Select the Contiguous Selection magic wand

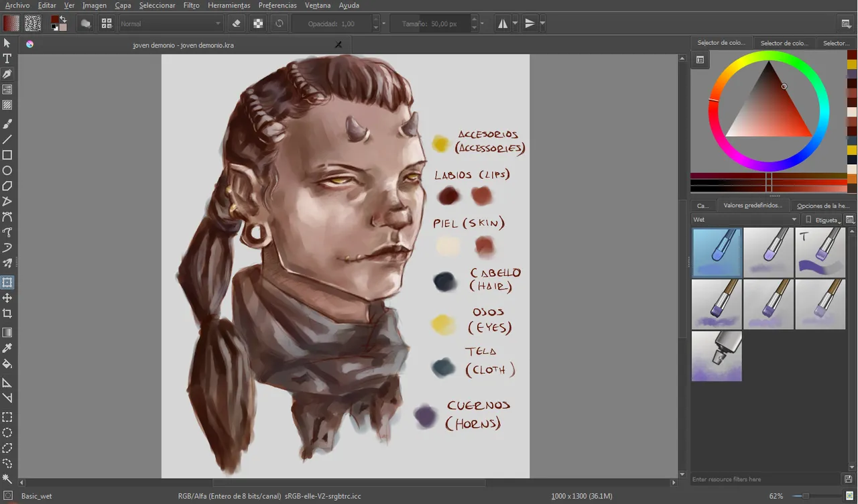pos(7,479)
